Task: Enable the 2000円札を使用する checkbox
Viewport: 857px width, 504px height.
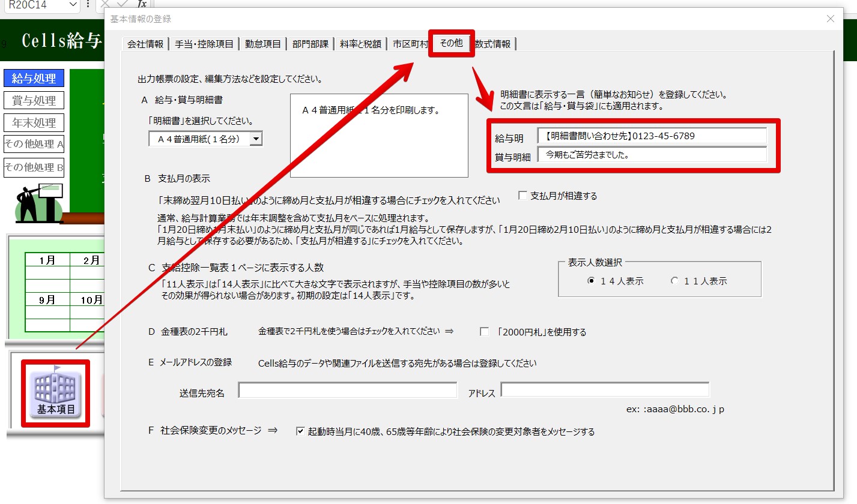Action: [484, 332]
